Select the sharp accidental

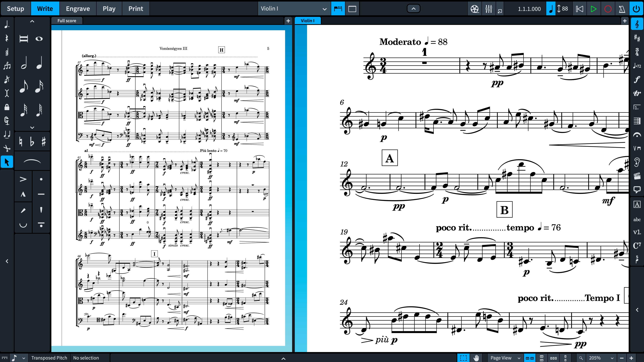tap(44, 142)
